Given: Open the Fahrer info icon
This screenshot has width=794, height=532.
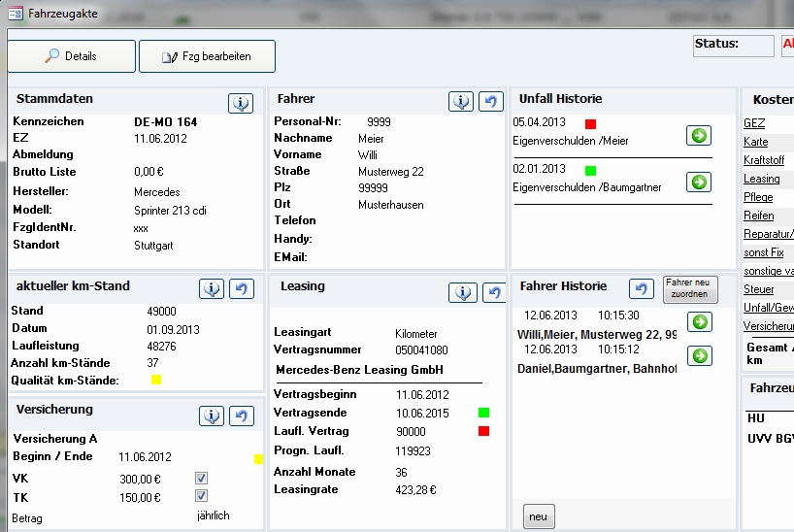Looking at the screenshot, I should [x=461, y=101].
